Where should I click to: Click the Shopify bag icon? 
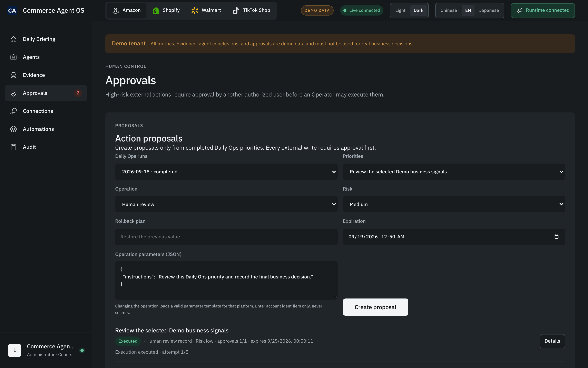pyautogui.click(x=156, y=10)
